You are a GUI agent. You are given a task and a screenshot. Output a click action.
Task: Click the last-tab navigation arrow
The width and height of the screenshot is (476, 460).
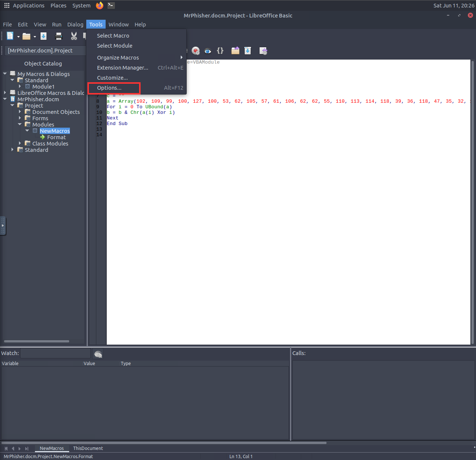click(x=27, y=448)
